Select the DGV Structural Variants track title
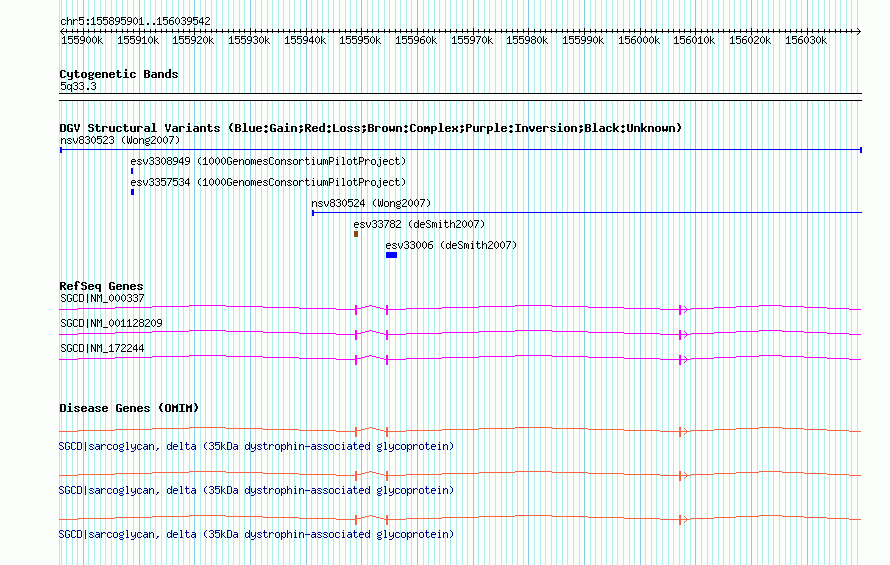890x565 pixels. point(371,128)
